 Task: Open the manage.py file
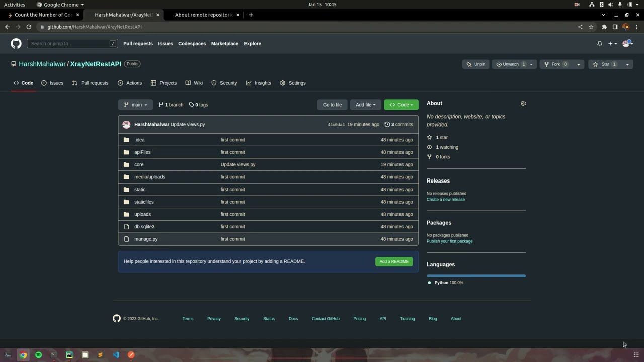pyautogui.click(x=146, y=239)
